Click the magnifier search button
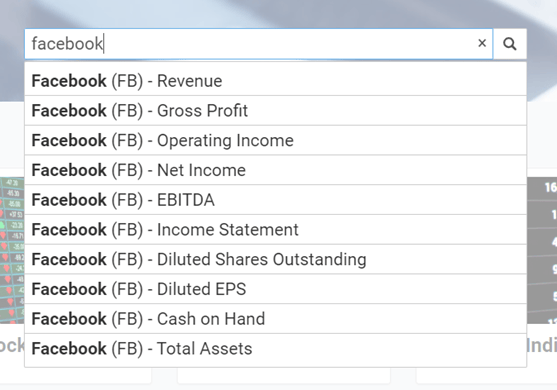The height and width of the screenshot is (390, 557). point(510,44)
